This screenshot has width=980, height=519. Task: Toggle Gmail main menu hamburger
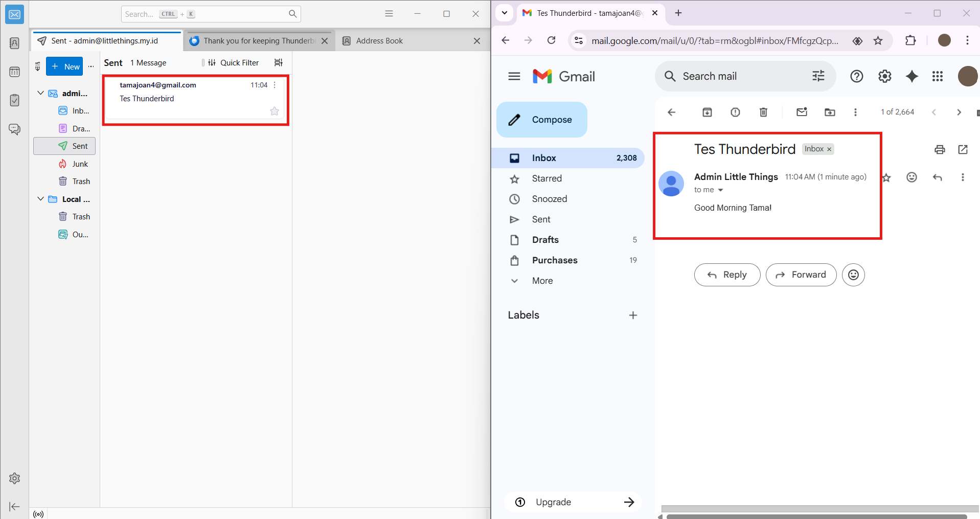[x=514, y=76]
